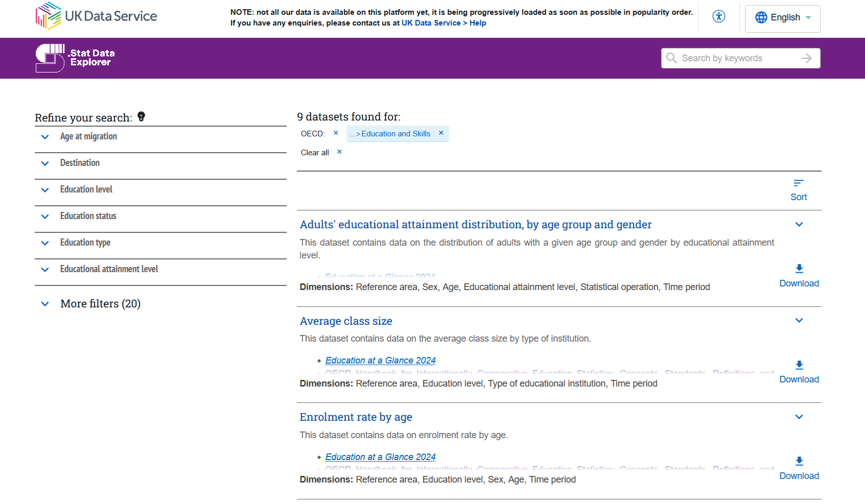Open UK Data Service > Help link

(x=443, y=23)
